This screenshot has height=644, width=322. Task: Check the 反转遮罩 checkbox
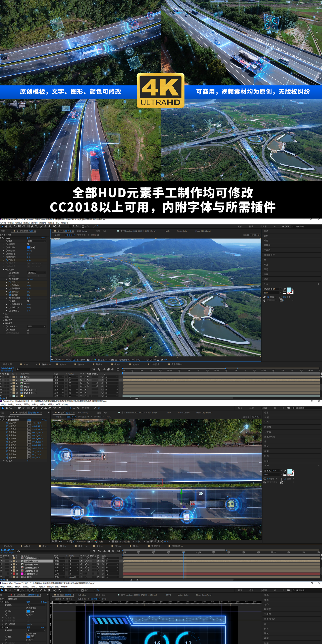click(x=28, y=330)
